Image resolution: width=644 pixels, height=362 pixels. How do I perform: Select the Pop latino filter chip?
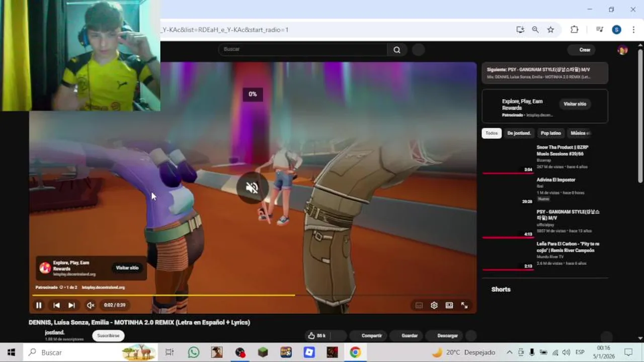(551, 133)
